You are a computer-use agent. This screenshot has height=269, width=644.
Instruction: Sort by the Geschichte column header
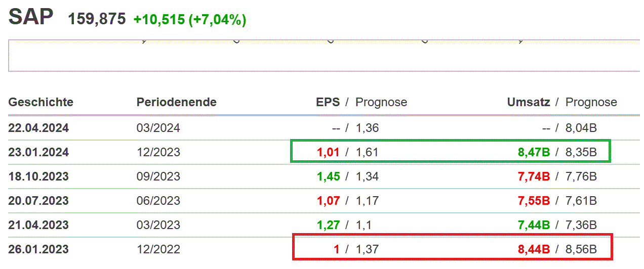tap(41, 102)
